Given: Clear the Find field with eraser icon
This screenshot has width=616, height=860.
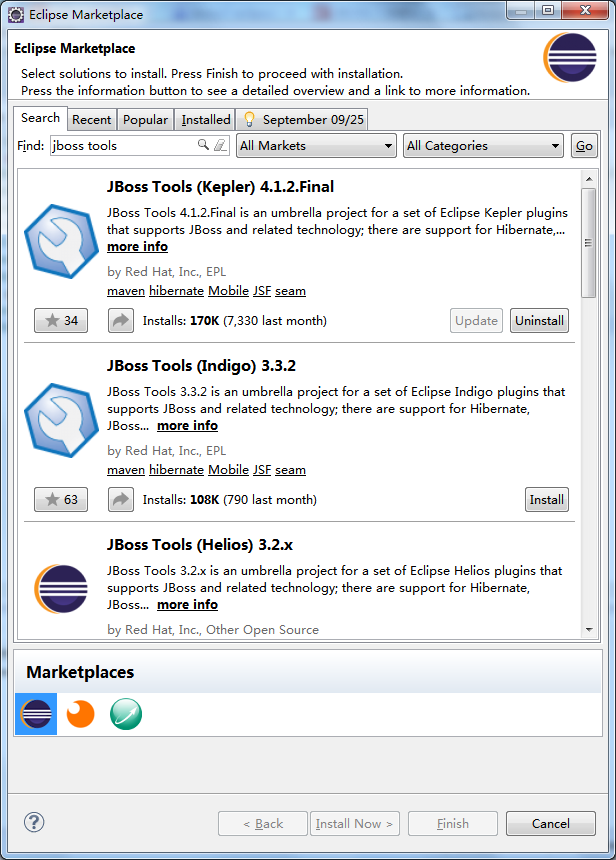Looking at the screenshot, I should pos(219,145).
